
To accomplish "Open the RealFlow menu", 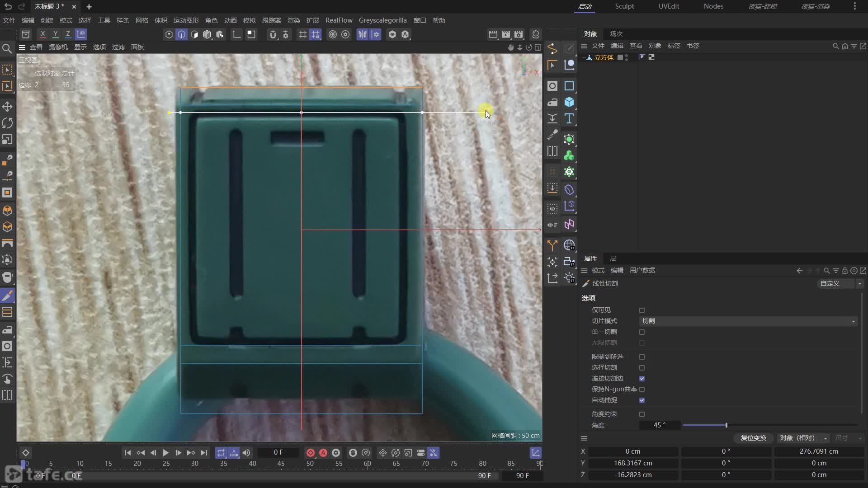I will coord(339,20).
